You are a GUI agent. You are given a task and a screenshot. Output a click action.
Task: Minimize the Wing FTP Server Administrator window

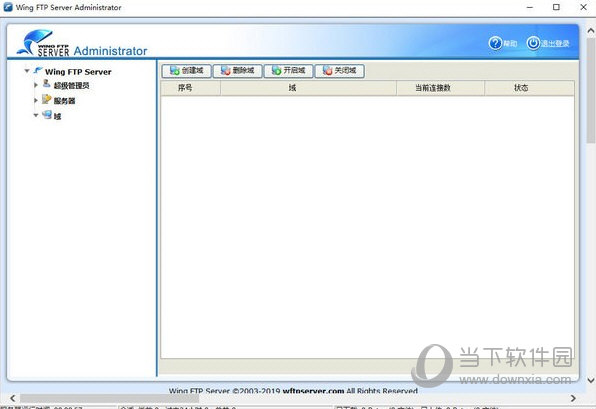pyautogui.click(x=530, y=7)
